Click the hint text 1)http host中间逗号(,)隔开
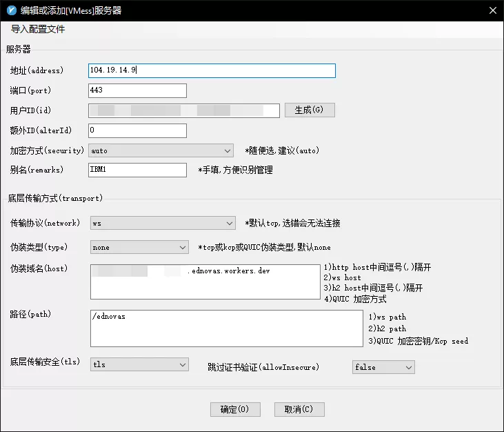The height and width of the screenshot is (432, 504). 377,267
